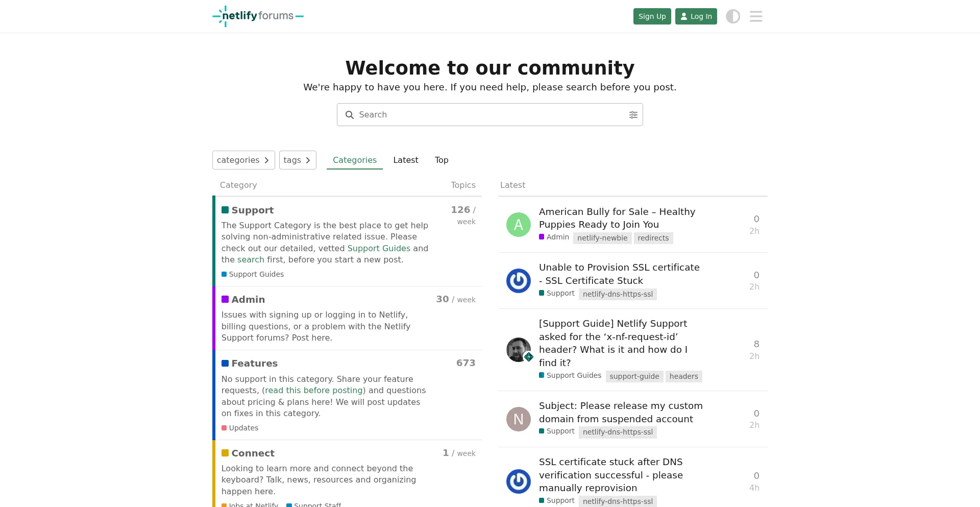Open the 'N' avatar user profile

coord(519,419)
